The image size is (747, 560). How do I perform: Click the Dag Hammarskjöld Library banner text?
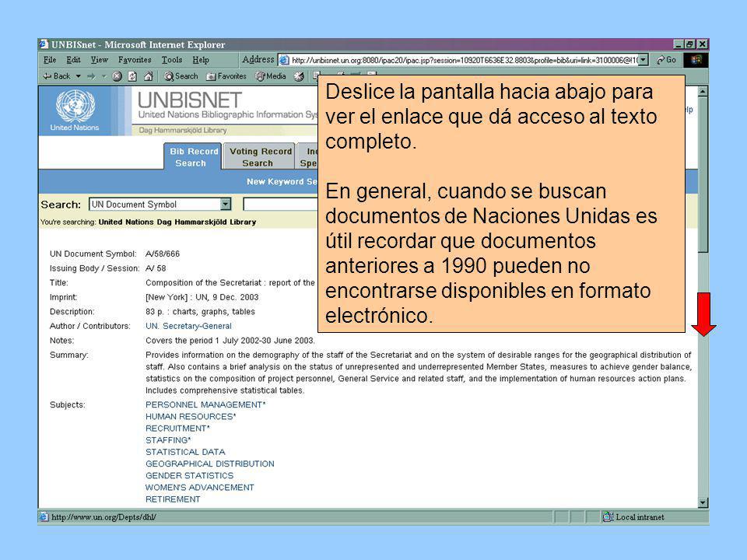tap(183, 131)
